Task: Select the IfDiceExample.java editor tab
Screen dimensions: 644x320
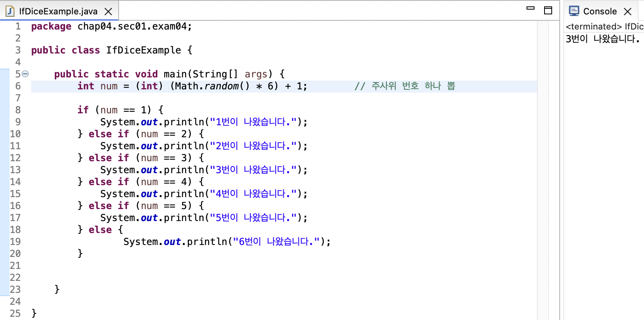Action: [x=59, y=11]
